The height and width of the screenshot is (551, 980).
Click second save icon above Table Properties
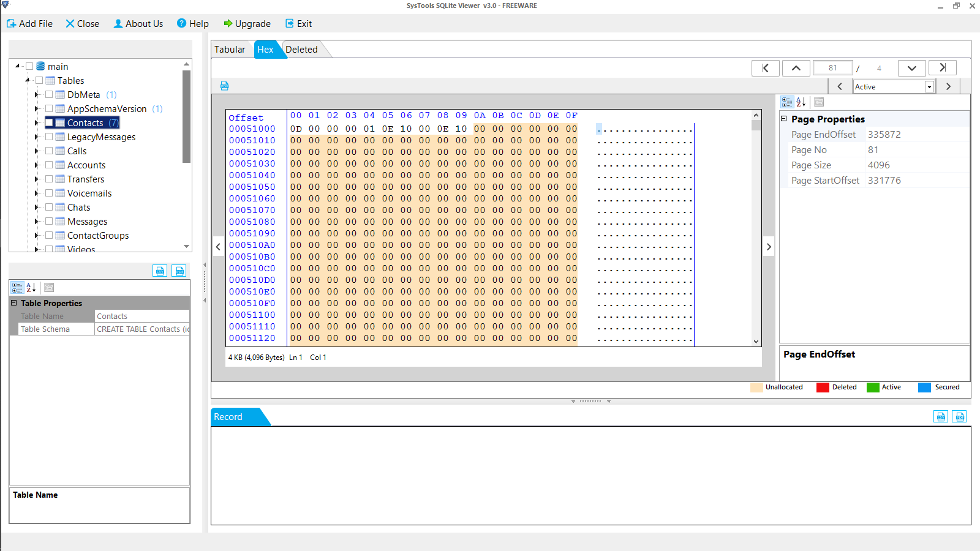coord(179,271)
